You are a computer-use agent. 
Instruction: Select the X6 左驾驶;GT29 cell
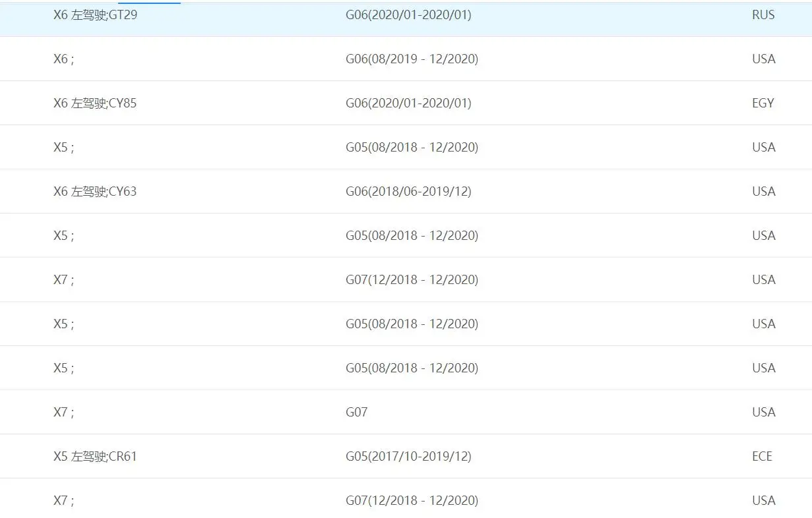click(x=95, y=14)
